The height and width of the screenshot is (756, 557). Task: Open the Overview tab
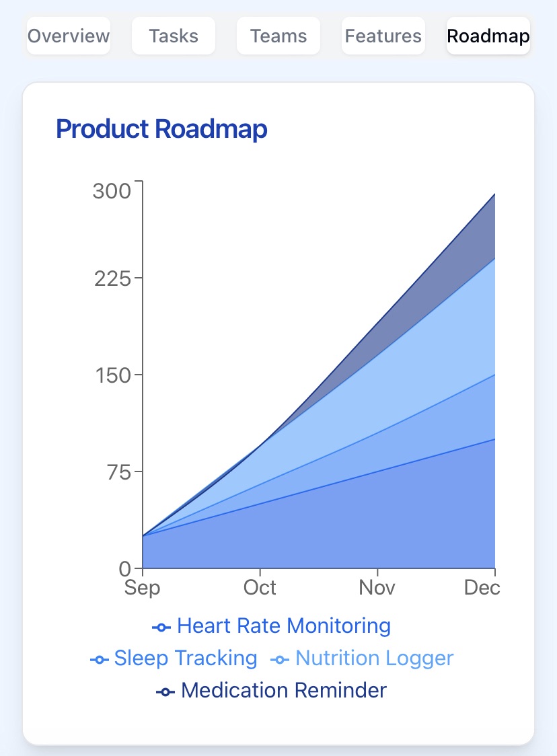69,36
